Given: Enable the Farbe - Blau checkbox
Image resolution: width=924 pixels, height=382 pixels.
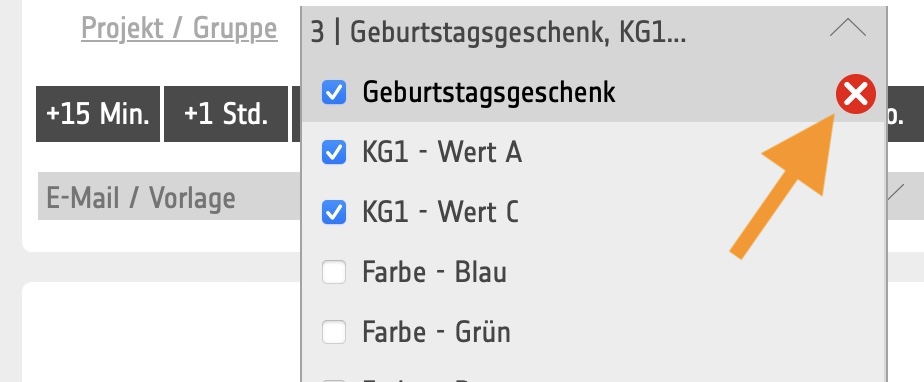Looking at the screenshot, I should pos(334,272).
